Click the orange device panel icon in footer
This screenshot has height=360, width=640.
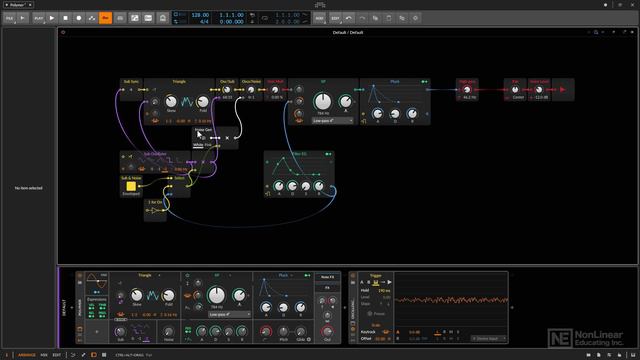[x=93, y=355]
